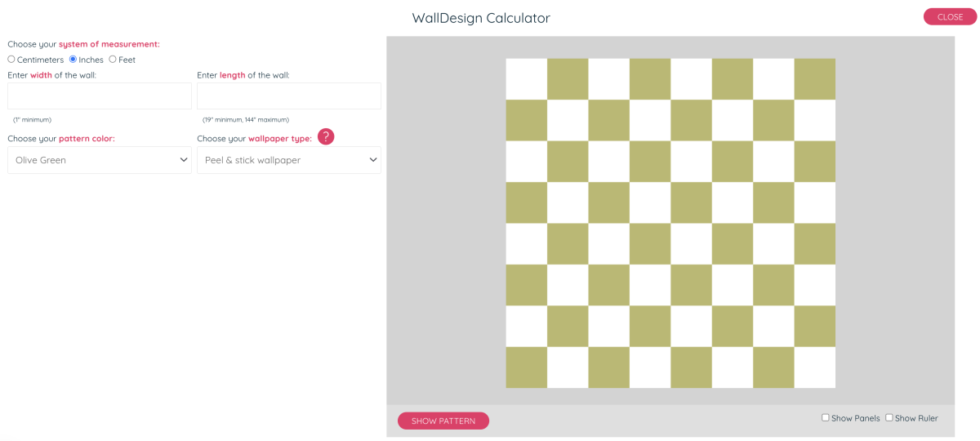
Task: Enable the Show Panels checkbox
Action: 826,417
